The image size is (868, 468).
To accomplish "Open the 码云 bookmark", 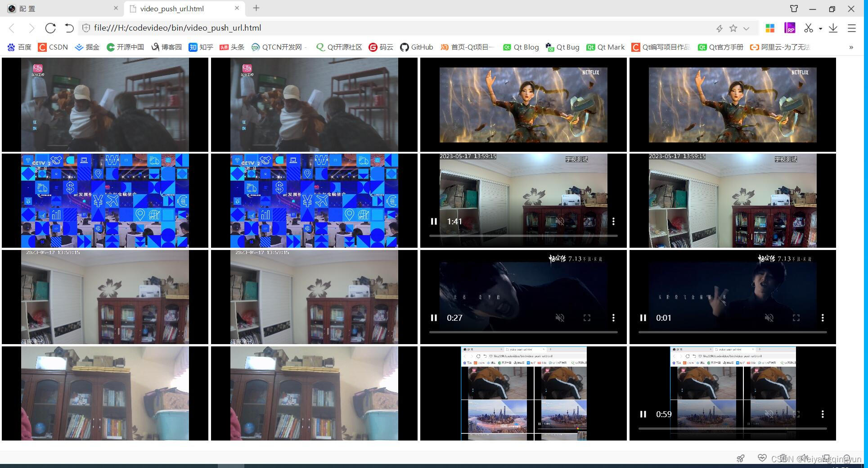I will pos(381,47).
